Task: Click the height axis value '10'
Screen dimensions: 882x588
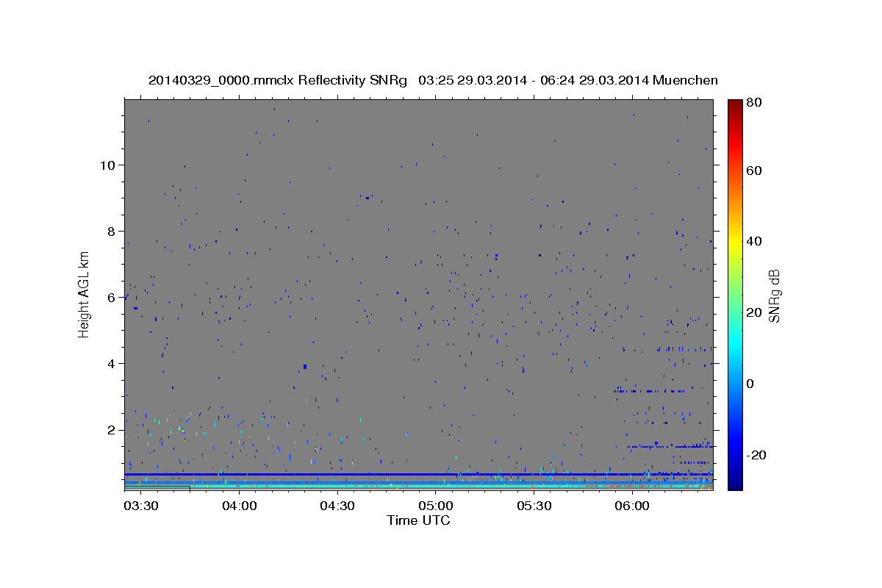Action: click(x=107, y=165)
